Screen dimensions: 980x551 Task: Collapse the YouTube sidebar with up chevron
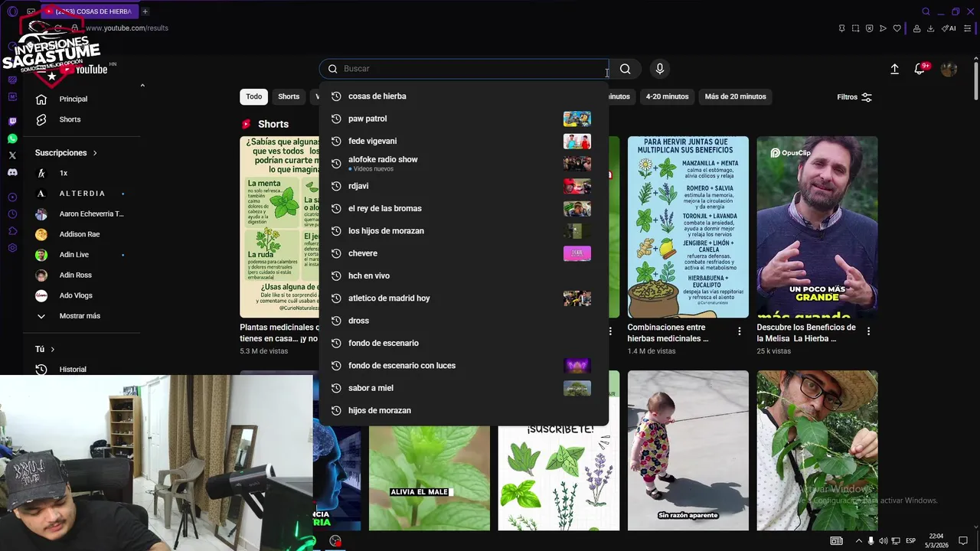pos(142,85)
